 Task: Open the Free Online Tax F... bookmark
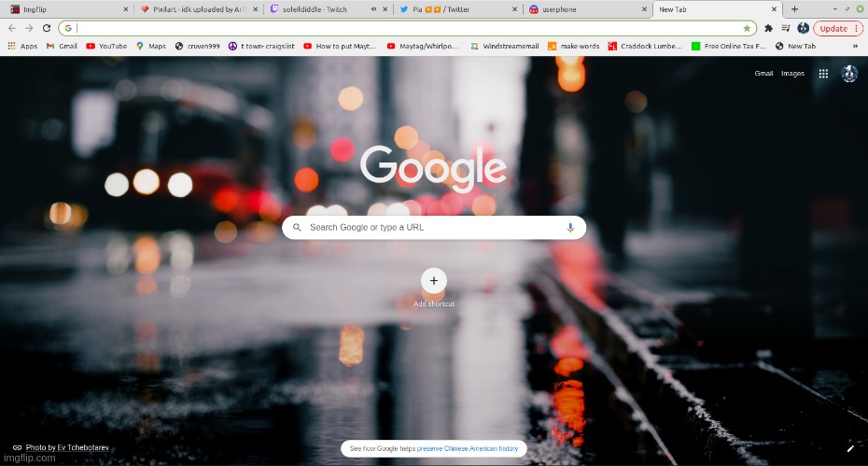point(729,46)
